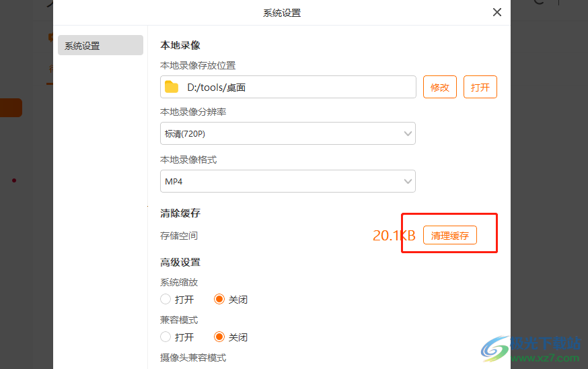The width and height of the screenshot is (588, 369).
Task: Open the 本地录像格式 dropdown showing MP4
Action: [x=288, y=181]
